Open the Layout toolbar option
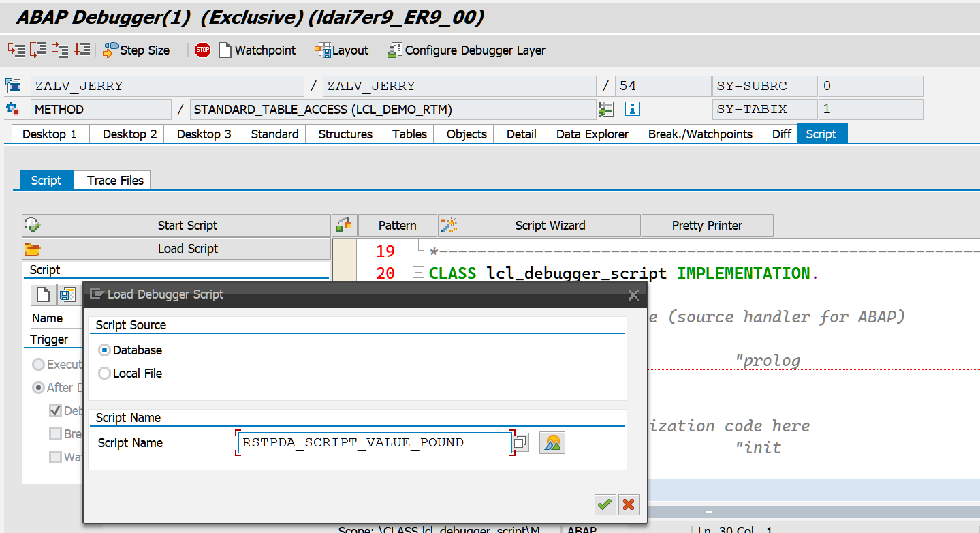Screen dimensions: 980x533 [342, 50]
